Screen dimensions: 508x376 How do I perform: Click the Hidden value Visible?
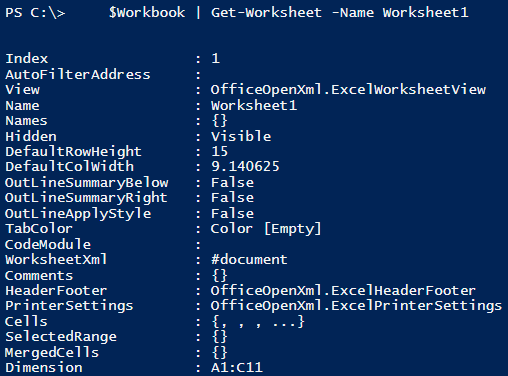241,136
